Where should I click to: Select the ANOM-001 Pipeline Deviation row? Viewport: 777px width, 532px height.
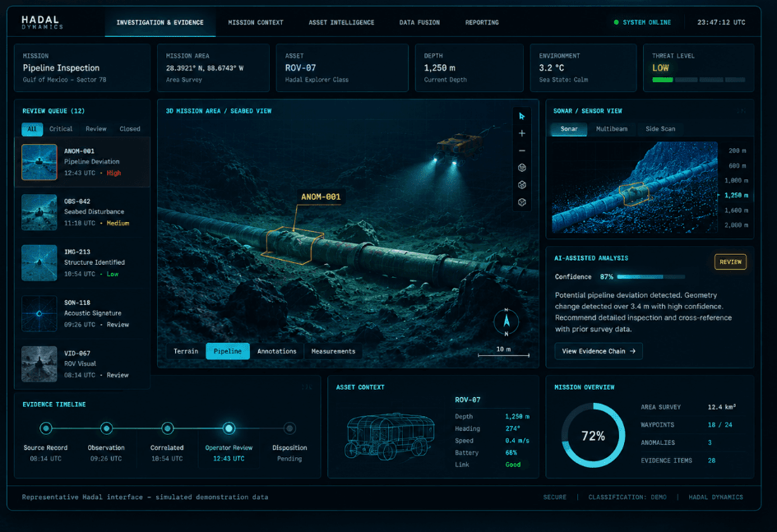pyautogui.click(x=82, y=162)
